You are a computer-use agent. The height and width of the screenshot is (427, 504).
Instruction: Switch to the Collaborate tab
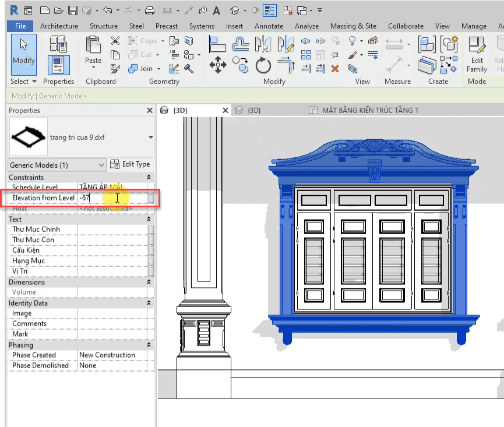point(406,26)
